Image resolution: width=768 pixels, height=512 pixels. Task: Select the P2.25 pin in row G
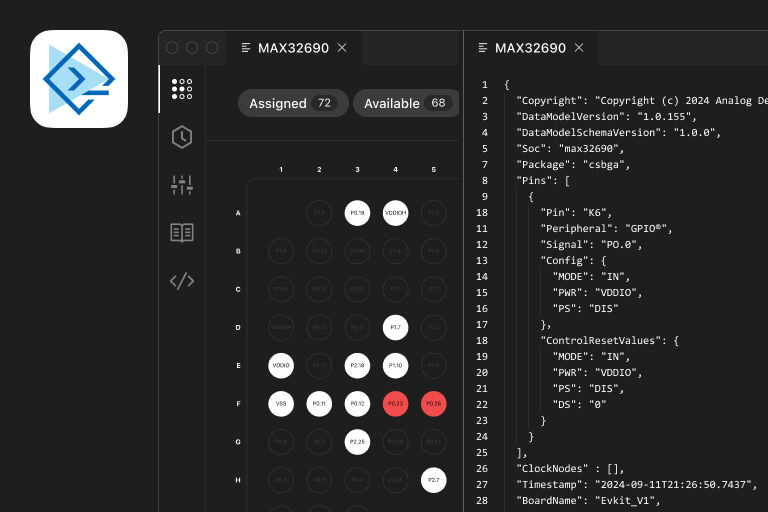(x=357, y=442)
